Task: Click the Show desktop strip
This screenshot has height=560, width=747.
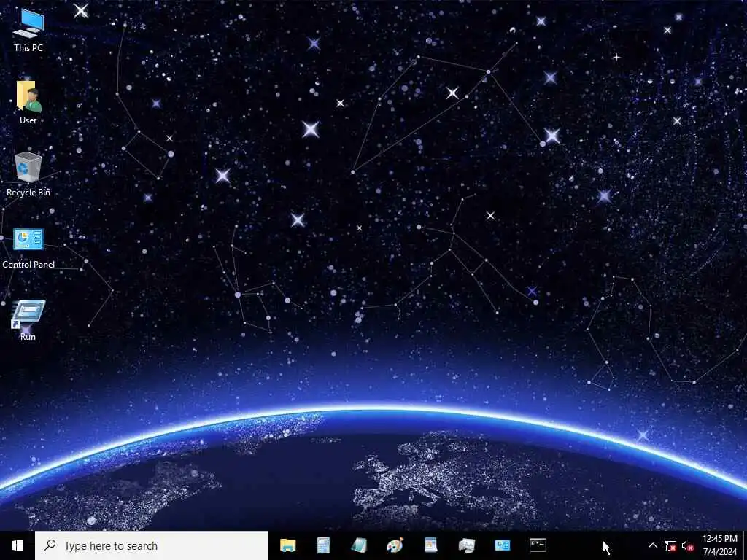Action: click(745, 545)
